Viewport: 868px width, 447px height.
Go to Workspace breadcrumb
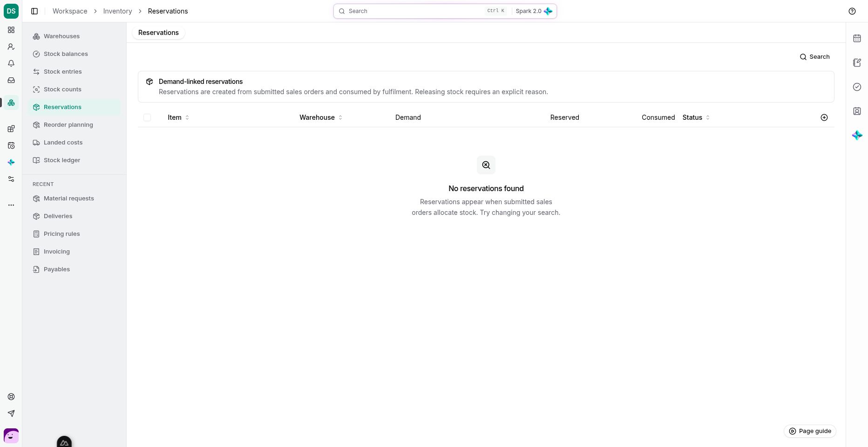(x=70, y=11)
